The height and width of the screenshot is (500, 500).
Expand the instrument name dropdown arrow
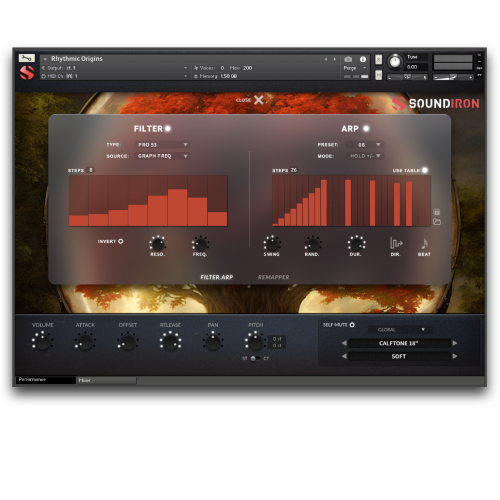tap(45, 59)
